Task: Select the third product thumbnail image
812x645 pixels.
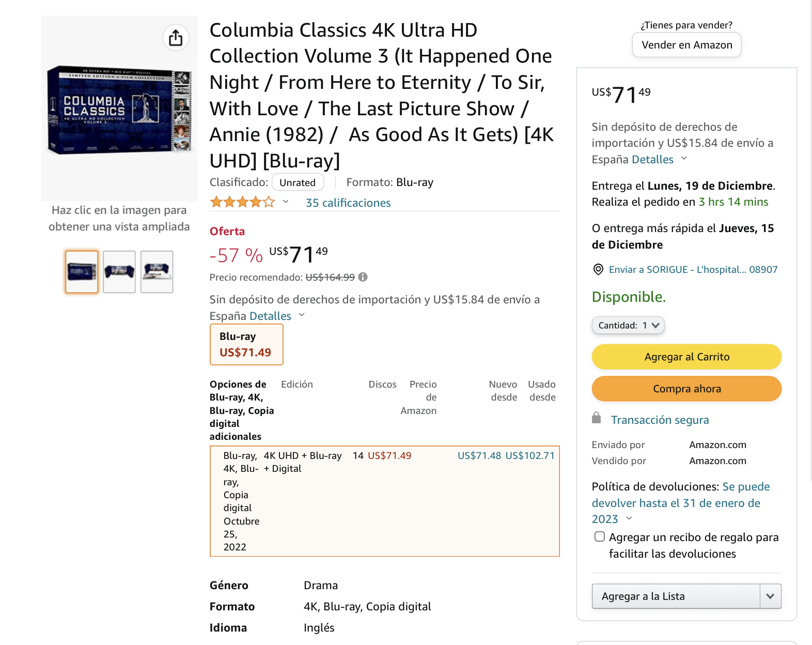Action: [x=157, y=272]
